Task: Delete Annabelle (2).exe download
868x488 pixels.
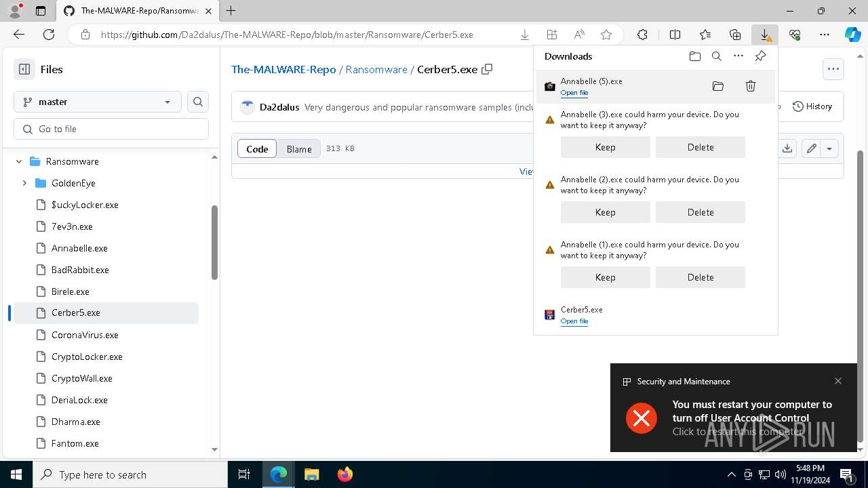Action: (x=701, y=212)
